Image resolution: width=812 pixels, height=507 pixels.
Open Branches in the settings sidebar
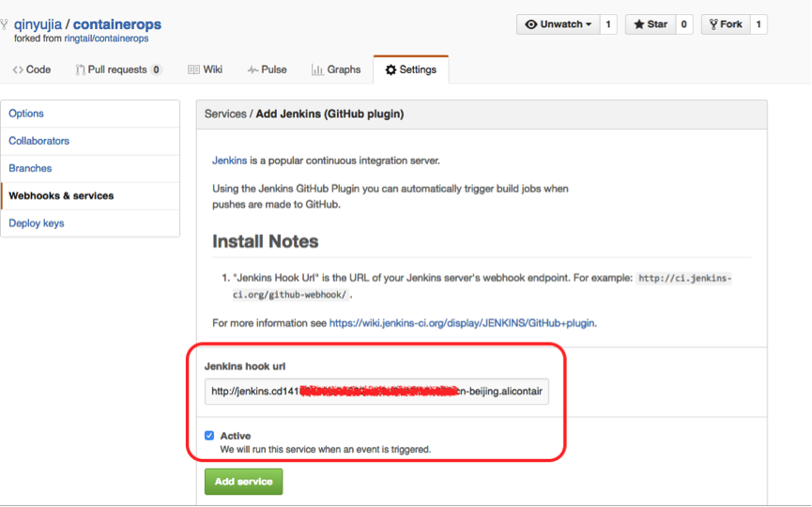point(90,169)
